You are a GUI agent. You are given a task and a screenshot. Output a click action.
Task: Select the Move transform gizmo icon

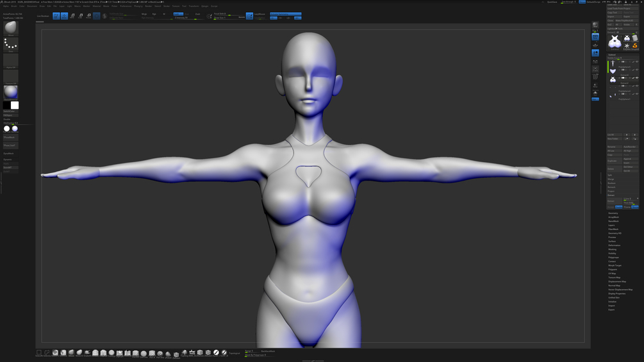point(72,16)
